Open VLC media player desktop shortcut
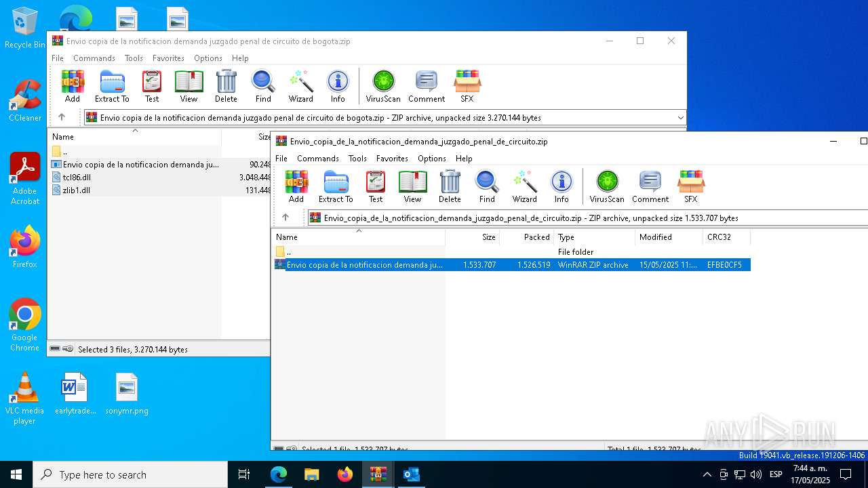Viewport: 868px width, 488px height. [25, 399]
